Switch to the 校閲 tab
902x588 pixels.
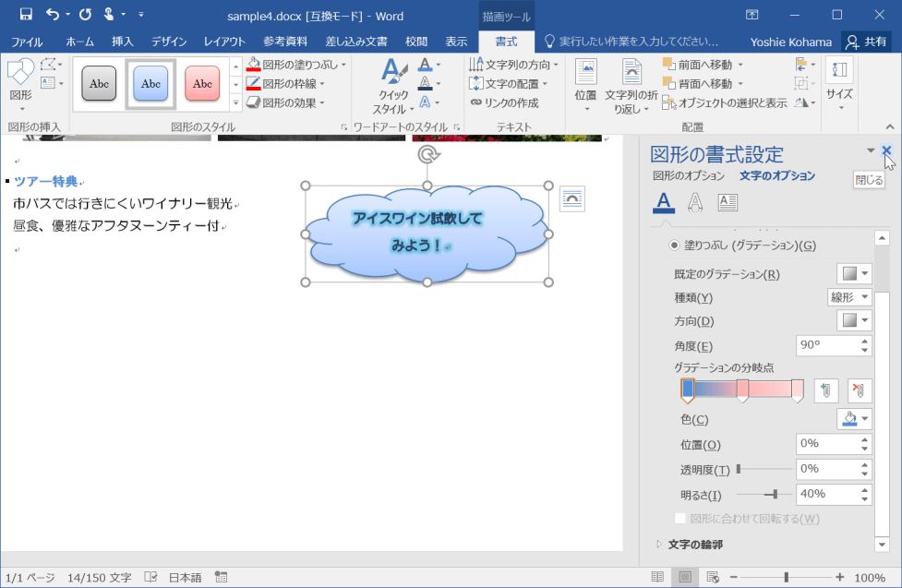(416, 42)
